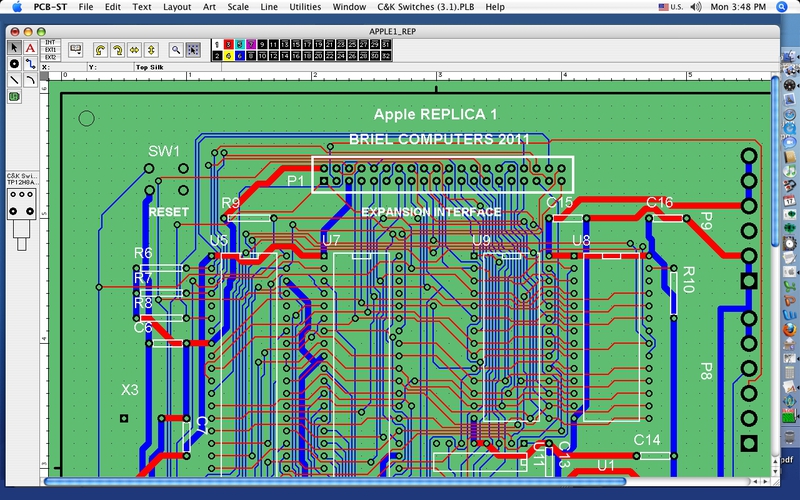Image resolution: width=800 pixels, height=500 pixels.
Task: Select magenta layer 7 swatch
Action: [251, 44]
